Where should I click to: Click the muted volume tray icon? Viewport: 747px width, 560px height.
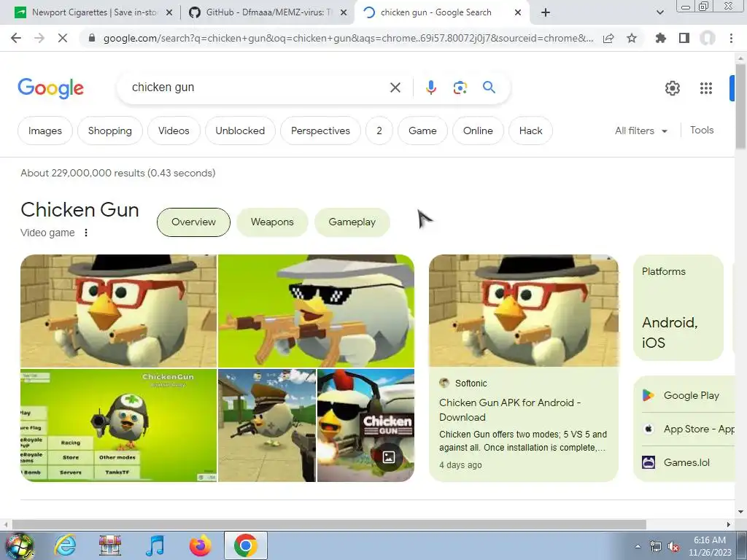point(673,547)
